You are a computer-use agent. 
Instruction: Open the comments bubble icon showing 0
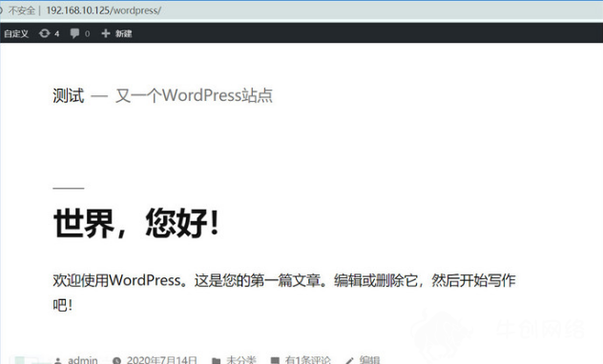click(80, 33)
